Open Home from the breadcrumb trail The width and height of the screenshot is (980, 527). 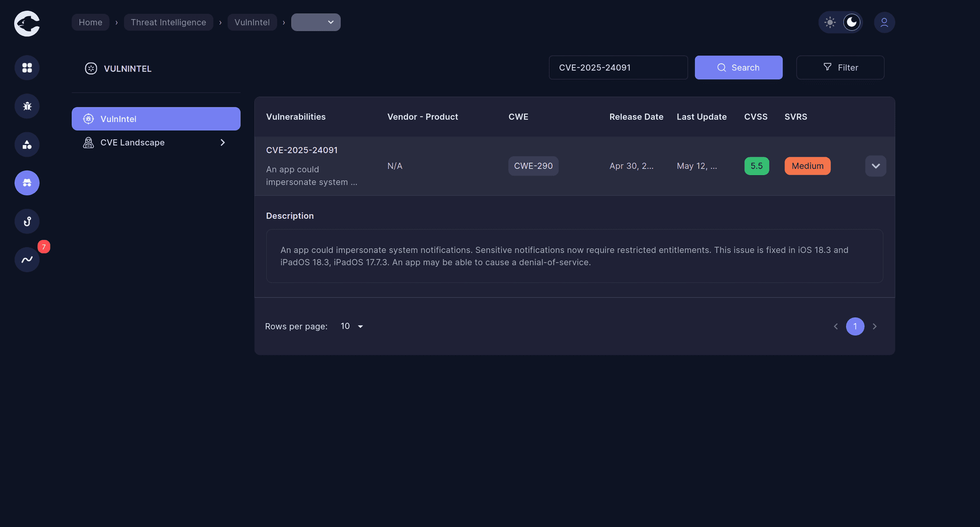(x=90, y=22)
